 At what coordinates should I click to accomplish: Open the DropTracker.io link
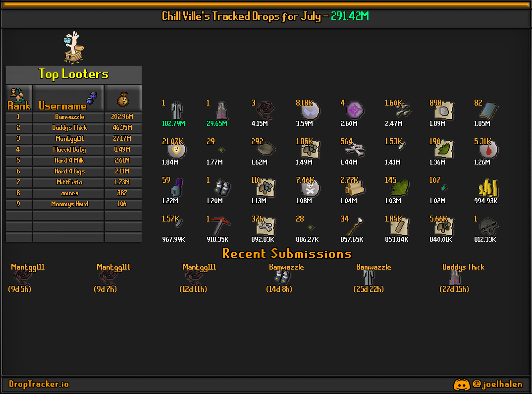(39, 384)
